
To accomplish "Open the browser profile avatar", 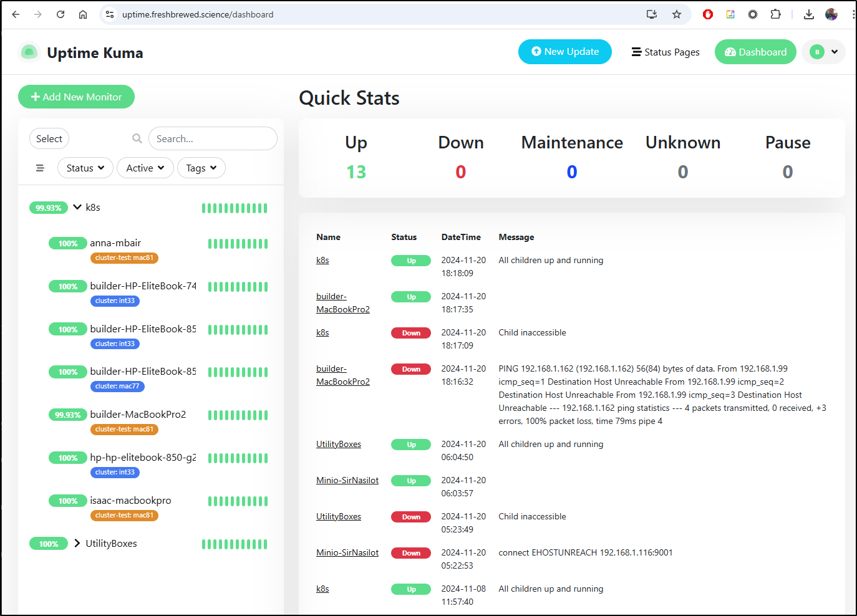I will tap(831, 14).
